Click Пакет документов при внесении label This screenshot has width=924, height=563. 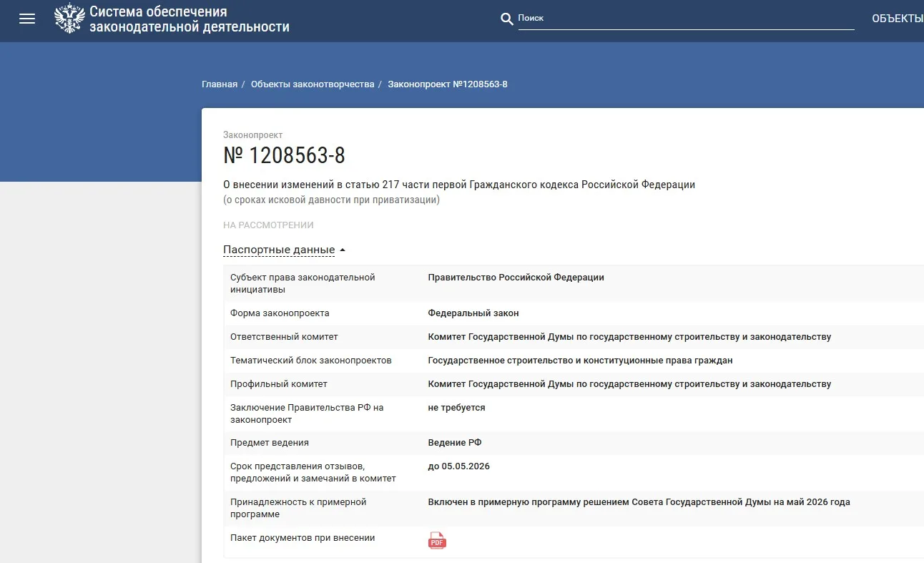click(x=303, y=538)
